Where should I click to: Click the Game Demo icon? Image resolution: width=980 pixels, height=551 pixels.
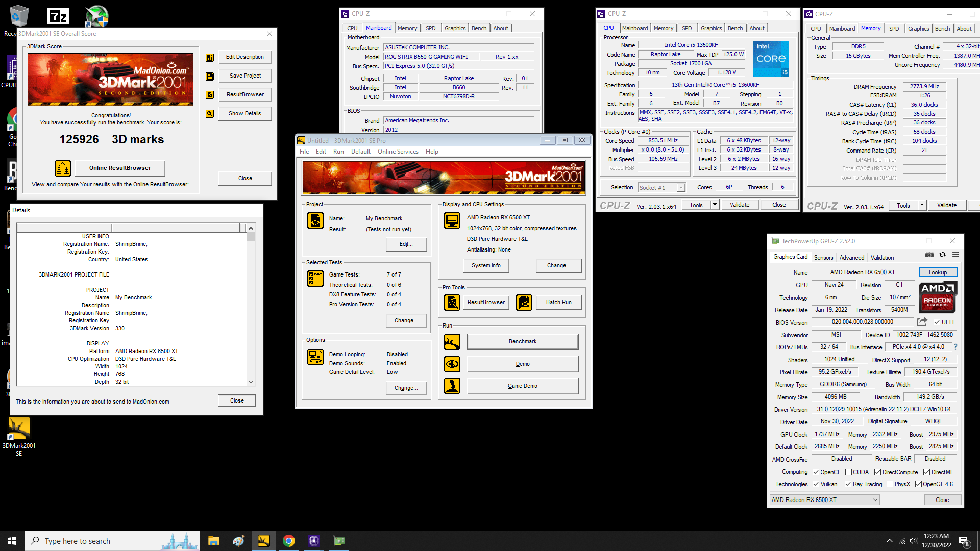click(x=452, y=386)
